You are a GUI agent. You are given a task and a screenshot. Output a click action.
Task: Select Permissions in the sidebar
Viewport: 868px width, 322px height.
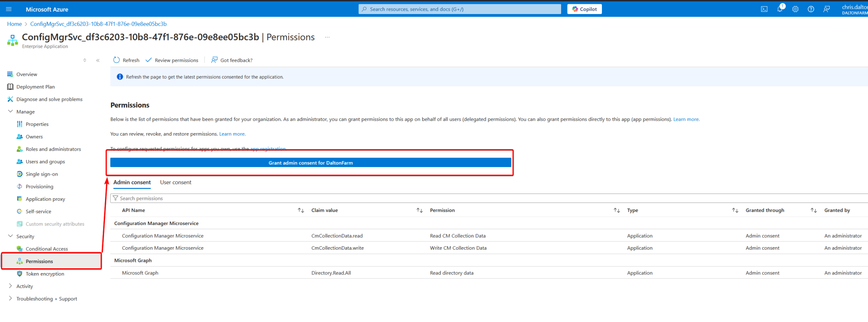[39, 261]
